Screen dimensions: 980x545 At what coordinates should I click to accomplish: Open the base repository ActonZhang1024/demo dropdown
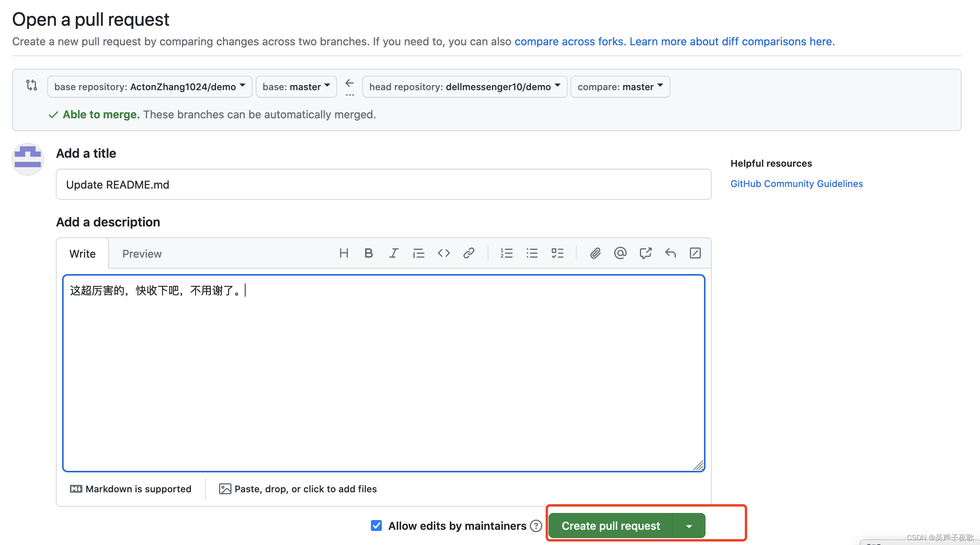tap(150, 87)
